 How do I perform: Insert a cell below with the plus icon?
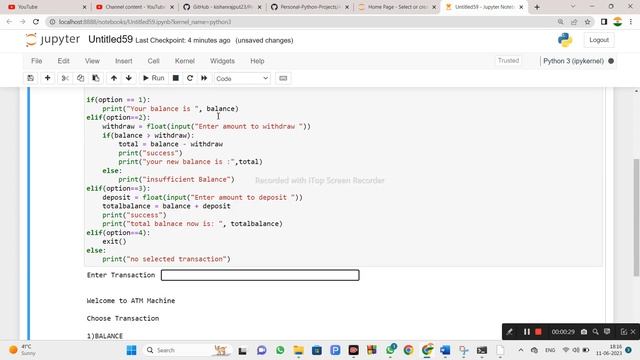tap(47, 78)
